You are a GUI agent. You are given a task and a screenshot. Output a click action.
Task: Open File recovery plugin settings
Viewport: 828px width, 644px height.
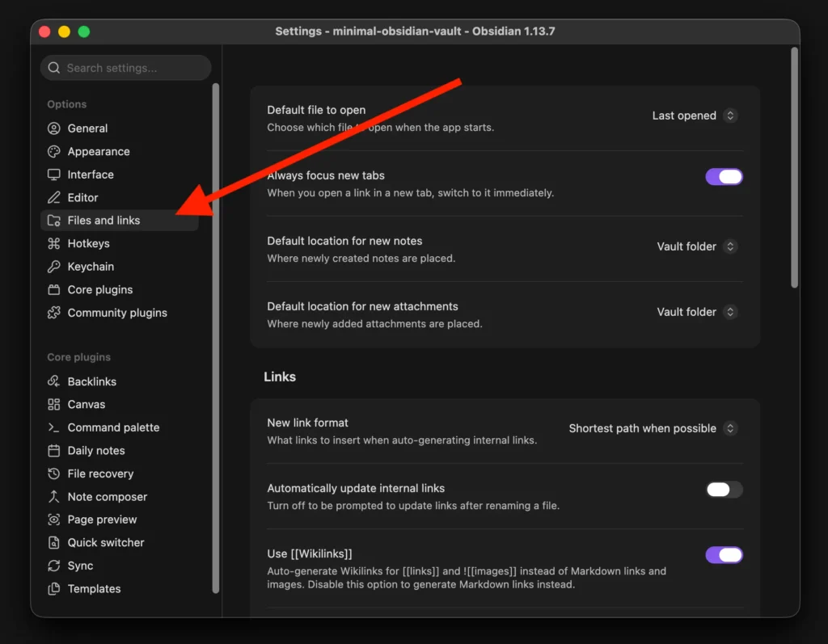(x=120, y=474)
